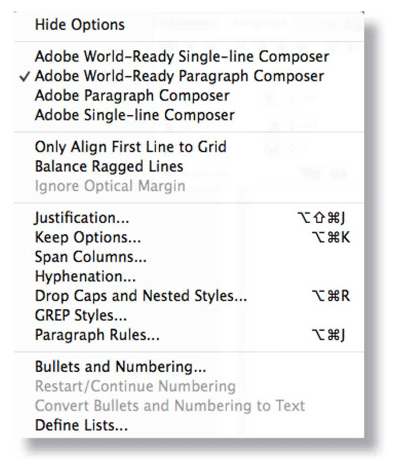
Task: Switch to Adobe Paragraph Composer
Action: pyautogui.click(x=189, y=96)
